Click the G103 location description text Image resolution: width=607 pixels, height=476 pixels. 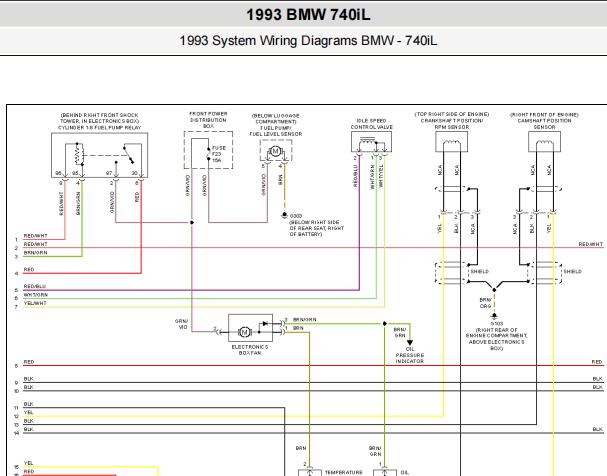click(x=496, y=339)
